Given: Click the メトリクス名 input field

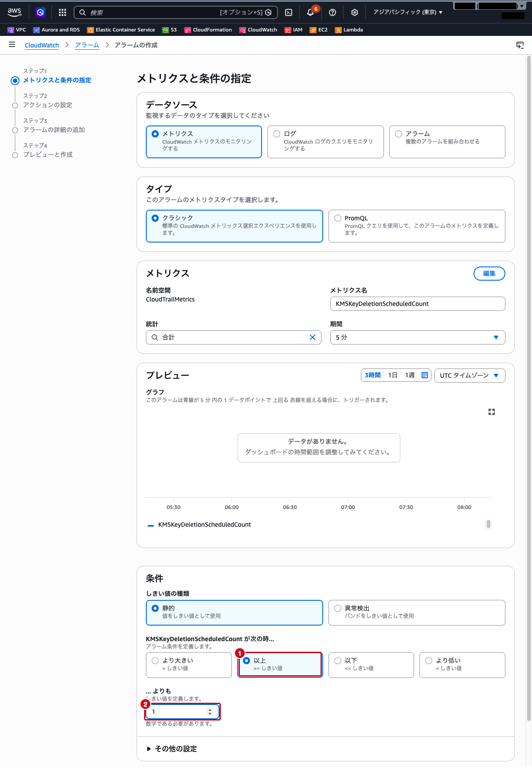Looking at the screenshot, I should tap(418, 304).
